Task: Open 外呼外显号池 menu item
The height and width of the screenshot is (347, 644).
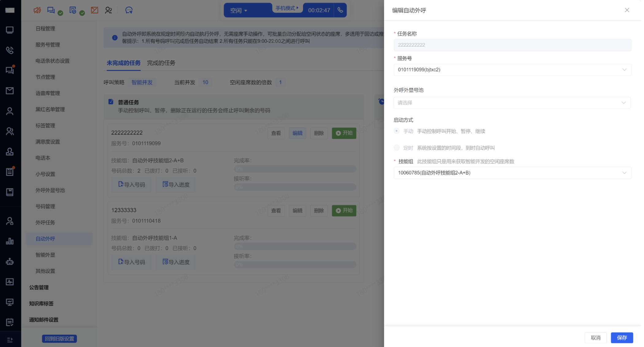Action: tap(50, 190)
